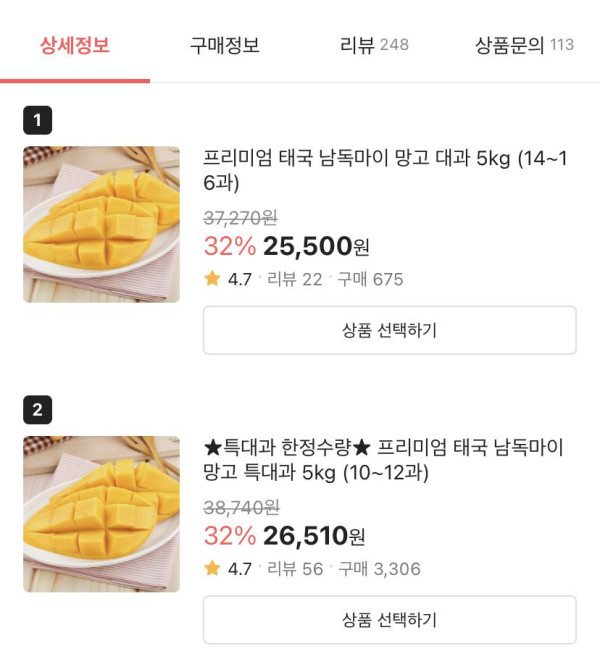This screenshot has height=672, width=600.
Task: Open the first mango product thumbnail
Action: 101,225
